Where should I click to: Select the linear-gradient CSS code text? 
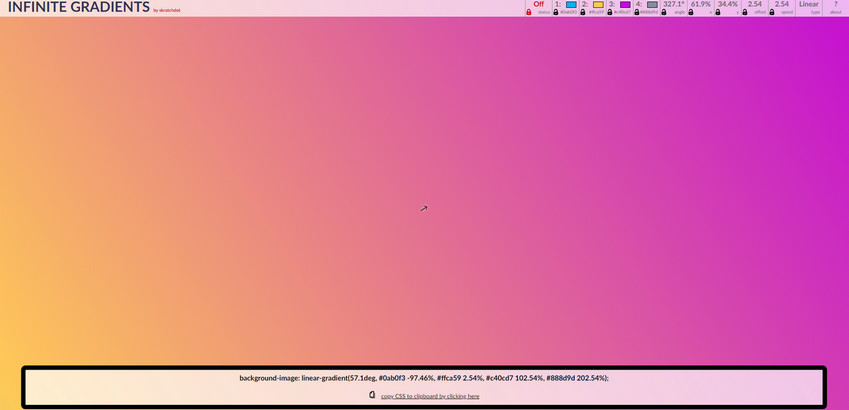[x=424, y=378]
